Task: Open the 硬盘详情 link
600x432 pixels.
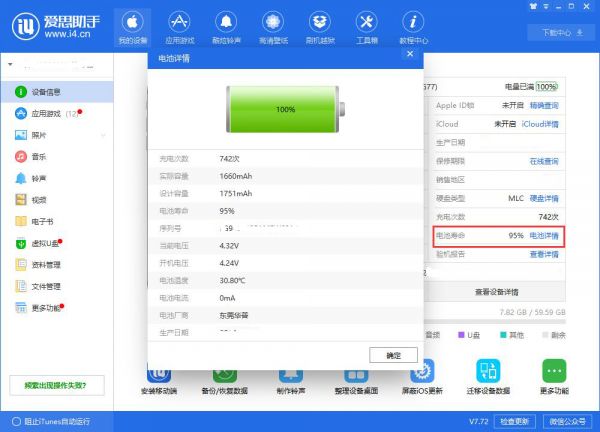Action: click(x=544, y=199)
